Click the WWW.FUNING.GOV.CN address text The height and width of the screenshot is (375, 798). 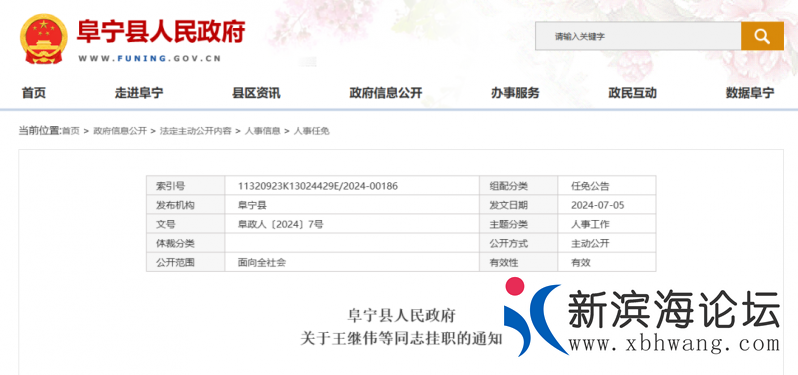pyautogui.click(x=150, y=59)
